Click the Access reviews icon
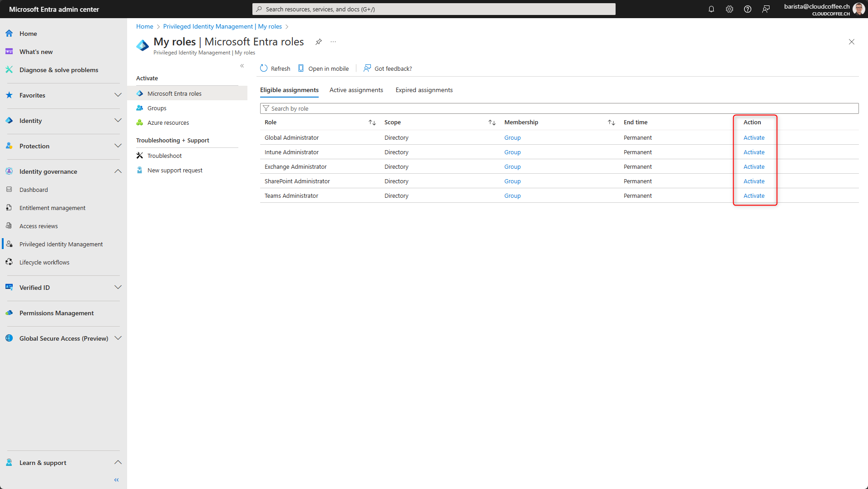 (x=9, y=226)
